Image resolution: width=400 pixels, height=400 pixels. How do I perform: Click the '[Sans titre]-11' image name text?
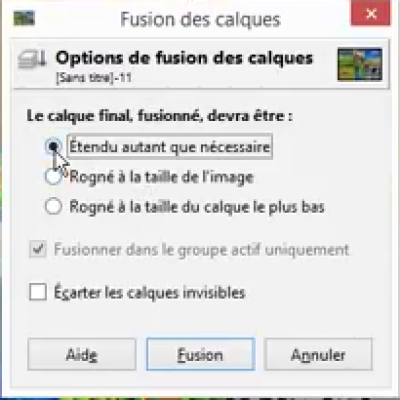pyautogui.click(x=94, y=78)
